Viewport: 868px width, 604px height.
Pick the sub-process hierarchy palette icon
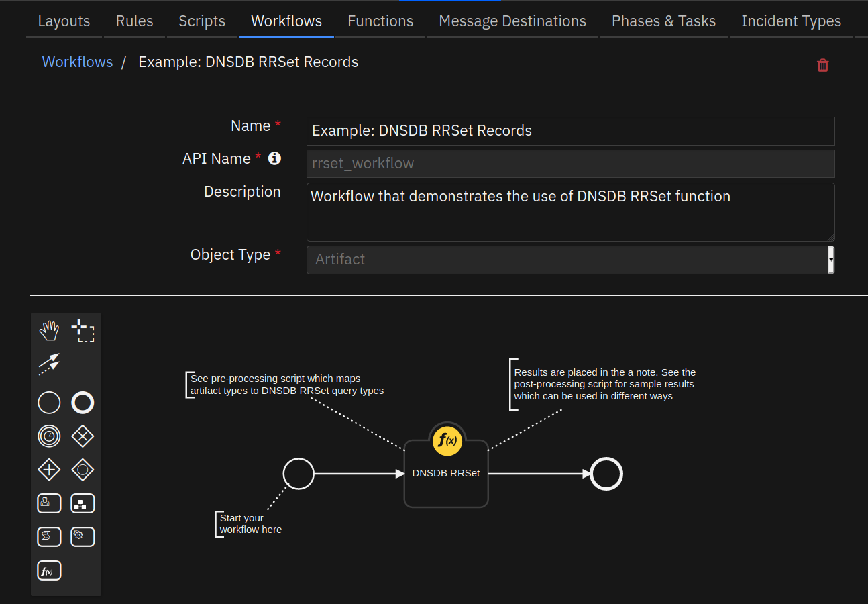pyautogui.click(x=83, y=503)
